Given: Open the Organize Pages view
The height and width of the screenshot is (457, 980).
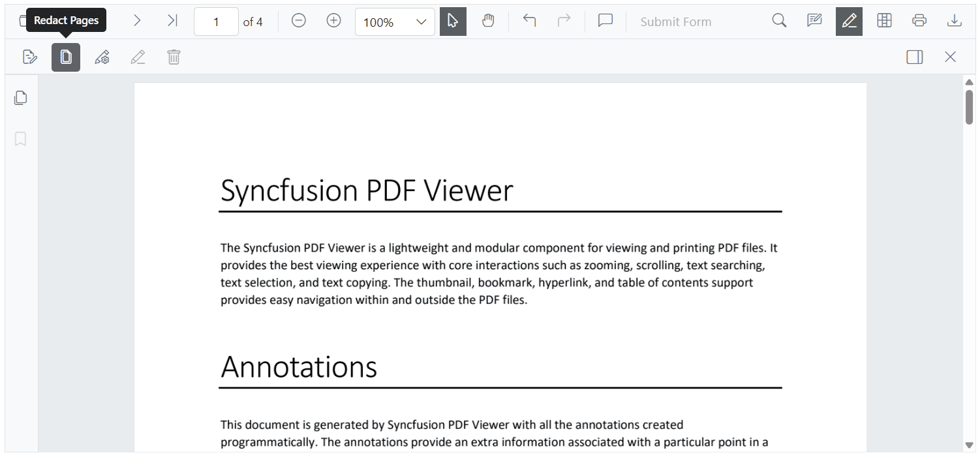Looking at the screenshot, I should (884, 21).
